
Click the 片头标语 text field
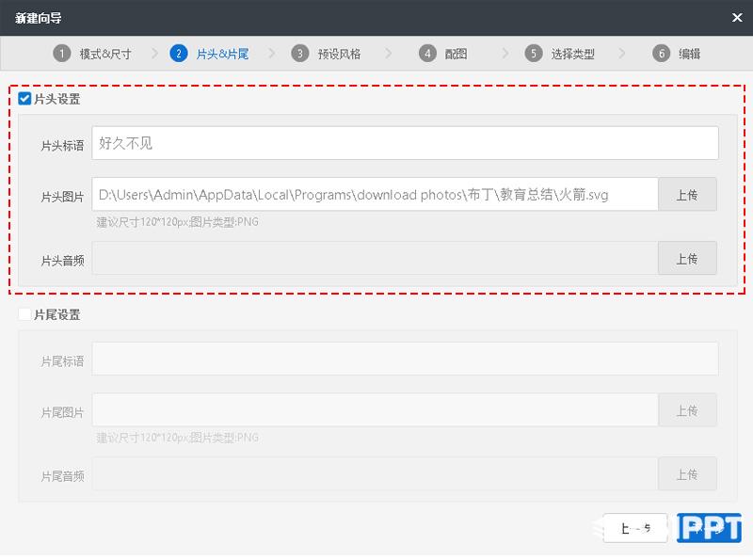(405, 143)
